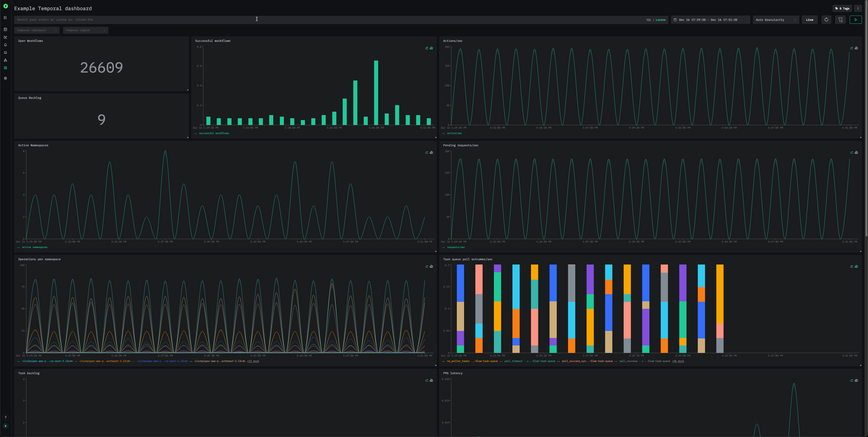Screen dimensions: 868x437
Task: Open the metrics chart icon in the sidebar
Action: [5, 37]
